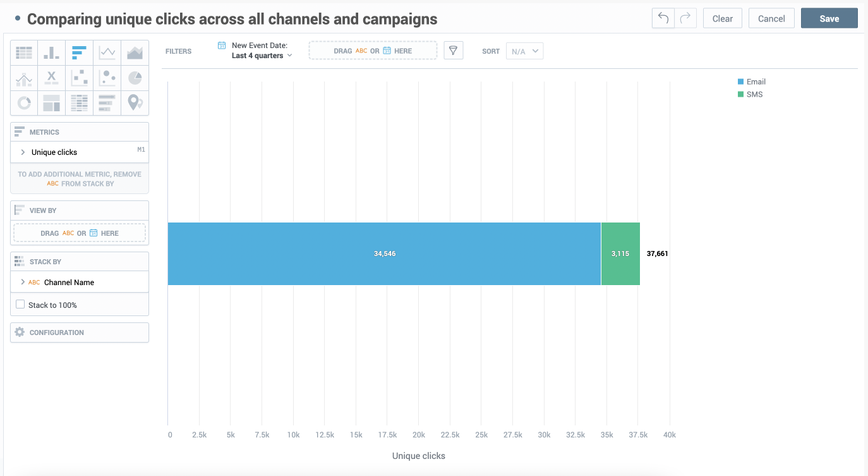Image resolution: width=868 pixels, height=476 pixels.
Task: Choose the line chart visualization
Action: tap(107, 53)
